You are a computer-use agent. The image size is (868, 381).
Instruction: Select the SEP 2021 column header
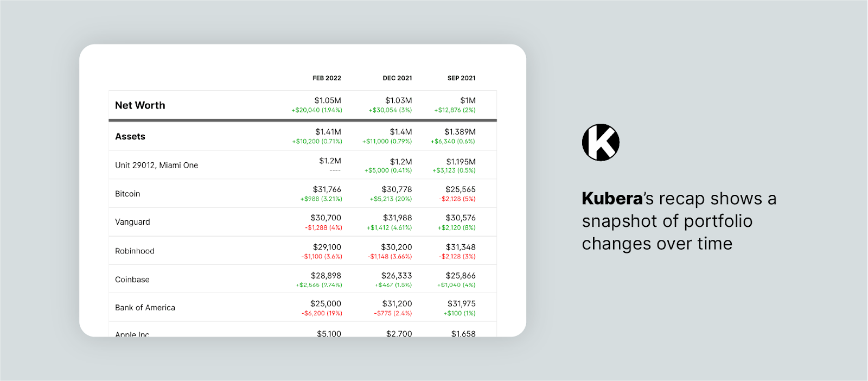pyautogui.click(x=461, y=78)
